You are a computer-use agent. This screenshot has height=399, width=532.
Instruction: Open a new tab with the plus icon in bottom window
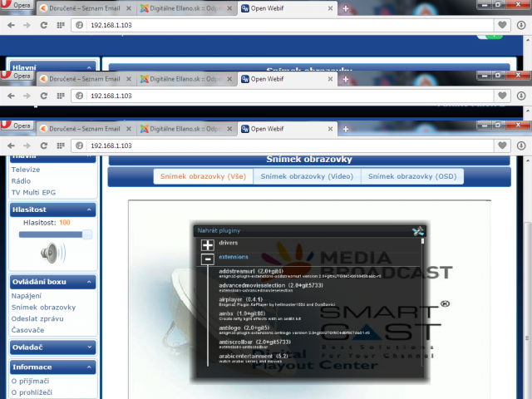click(x=346, y=129)
